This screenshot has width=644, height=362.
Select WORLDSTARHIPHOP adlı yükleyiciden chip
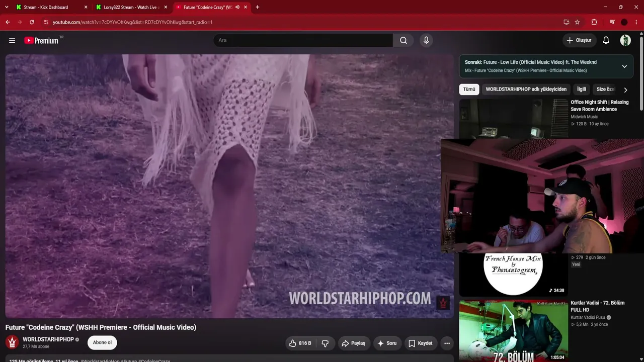pos(526,89)
